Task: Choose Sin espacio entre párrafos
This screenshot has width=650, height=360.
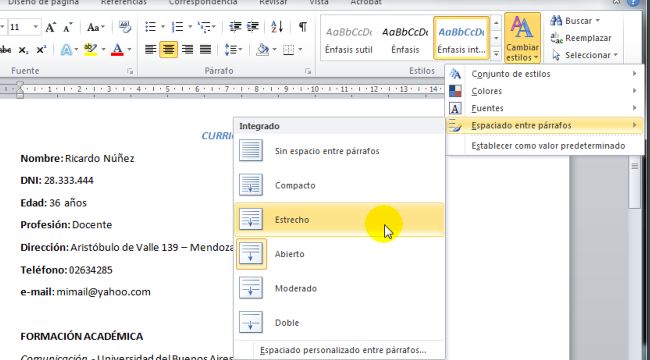Action: [339, 151]
